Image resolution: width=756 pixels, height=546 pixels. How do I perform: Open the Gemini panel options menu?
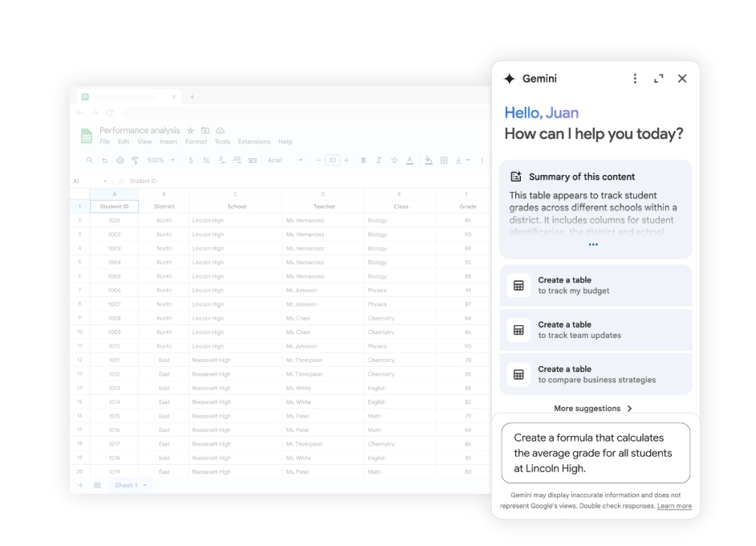click(x=635, y=78)
